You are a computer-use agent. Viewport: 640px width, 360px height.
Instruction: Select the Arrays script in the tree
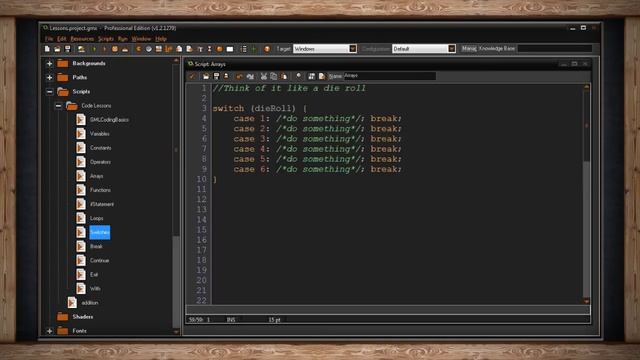(x=96, y=176)
